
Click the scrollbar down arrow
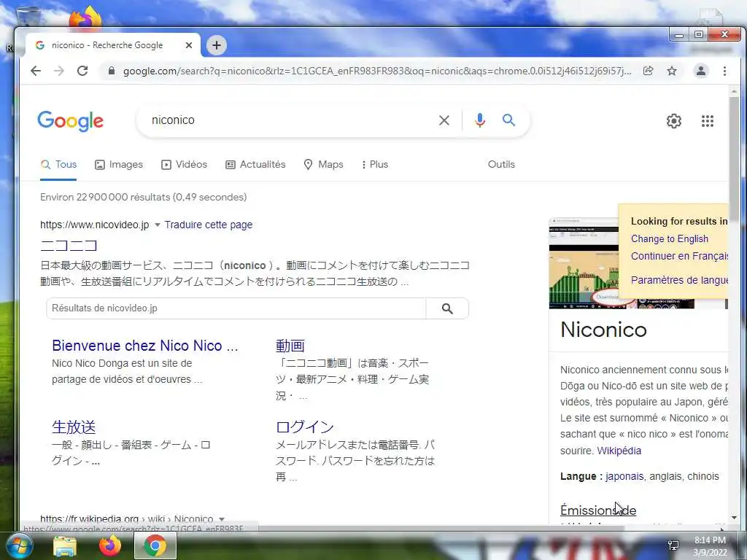(734, 518)
